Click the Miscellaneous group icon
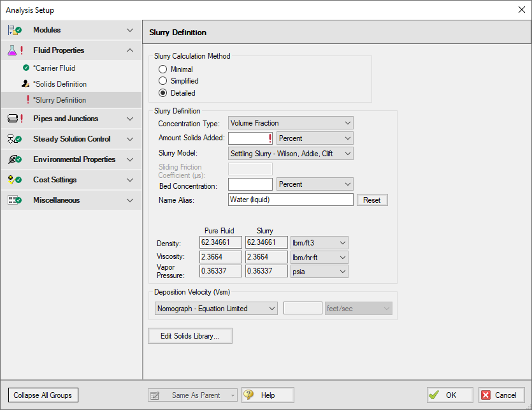Viewport: 532px width, 410px height. [x=14, y=200]
